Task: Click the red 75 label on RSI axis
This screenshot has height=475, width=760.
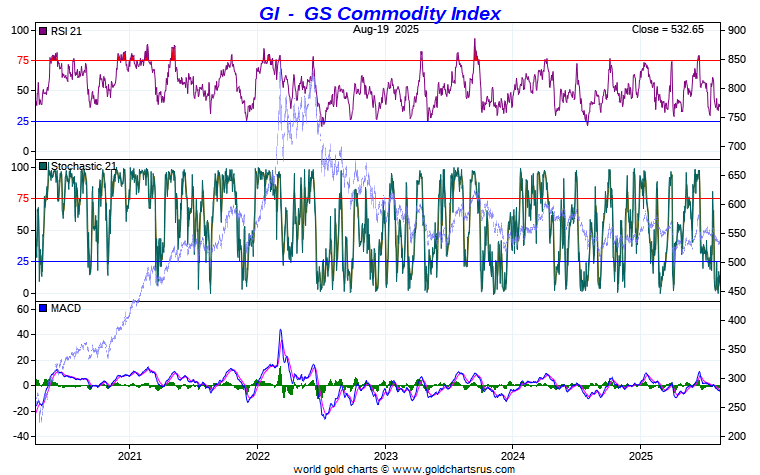Action: coord(23,61)
